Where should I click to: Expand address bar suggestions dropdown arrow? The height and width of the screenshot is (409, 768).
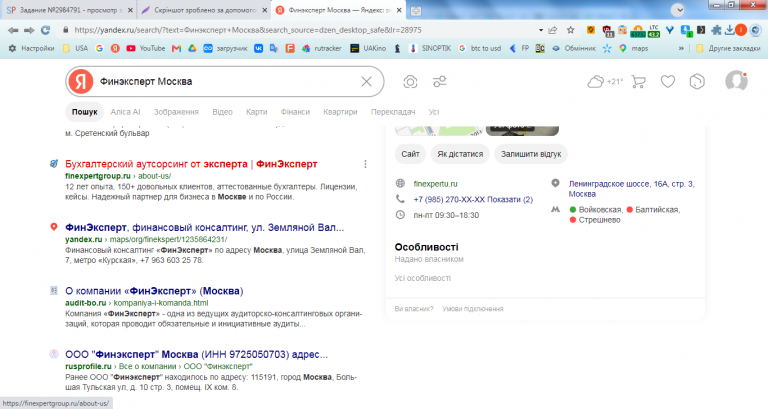click(541, 30)
